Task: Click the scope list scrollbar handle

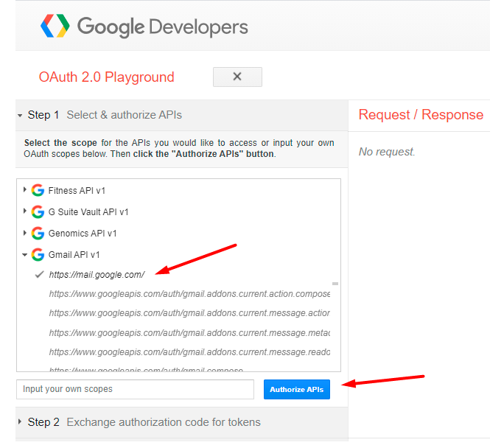Action: 335,284
